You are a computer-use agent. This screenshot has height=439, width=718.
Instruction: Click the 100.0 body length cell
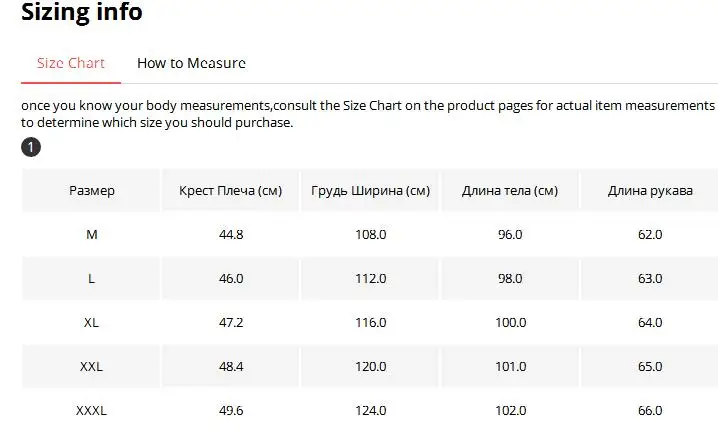pyautogui.click(x=511, y=322)
